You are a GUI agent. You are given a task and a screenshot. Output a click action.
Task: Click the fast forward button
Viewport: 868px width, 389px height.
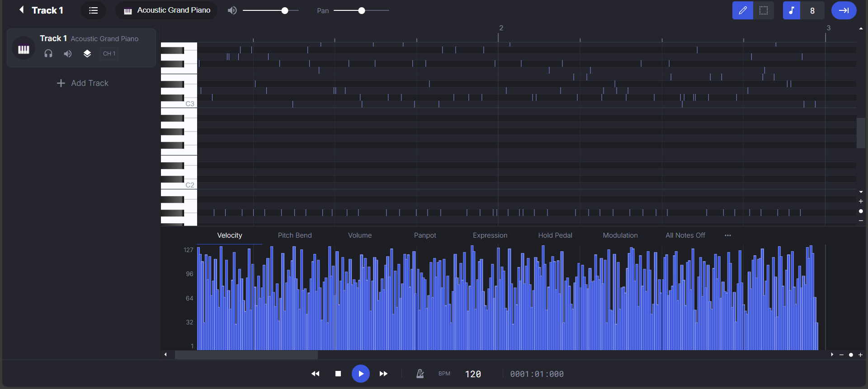(x=383, y=374)
